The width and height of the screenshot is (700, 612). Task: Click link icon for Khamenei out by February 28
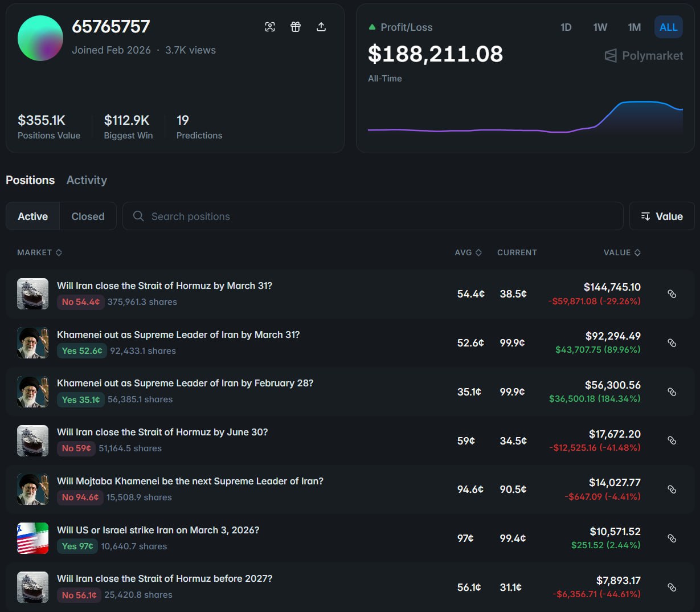click(672, 392)
